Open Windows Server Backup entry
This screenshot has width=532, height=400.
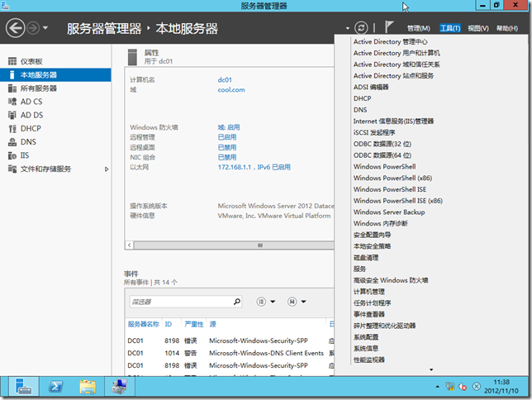pyautogui.click(x=389, y=212)
